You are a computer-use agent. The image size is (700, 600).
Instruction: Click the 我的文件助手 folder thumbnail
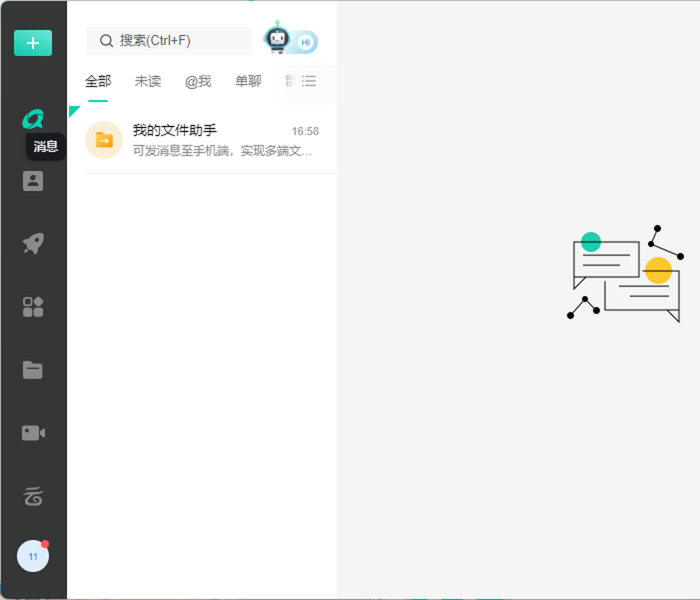tap(104, 140)
